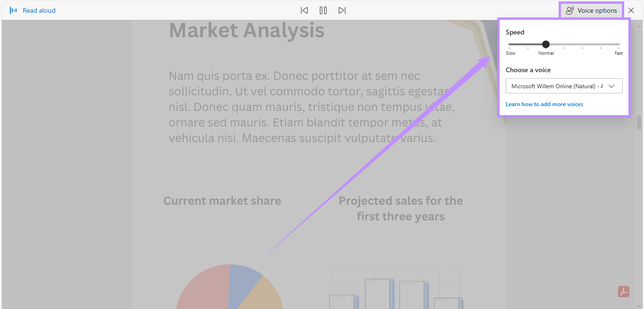Click the Speed slider handle
This screenshot has width=644, height=309.
pos(546,44)
